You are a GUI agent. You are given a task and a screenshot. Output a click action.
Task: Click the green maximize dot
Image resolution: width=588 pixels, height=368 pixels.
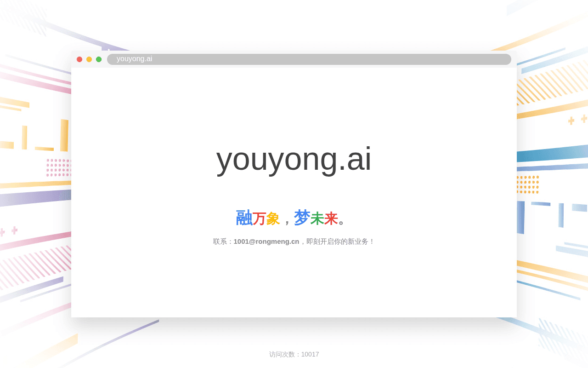pos(99,59)
